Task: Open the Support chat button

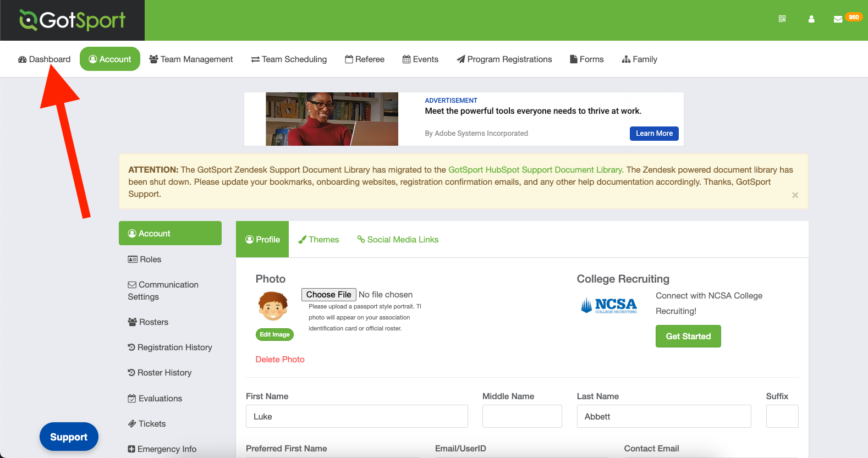Action: click(x=69, y=437)
